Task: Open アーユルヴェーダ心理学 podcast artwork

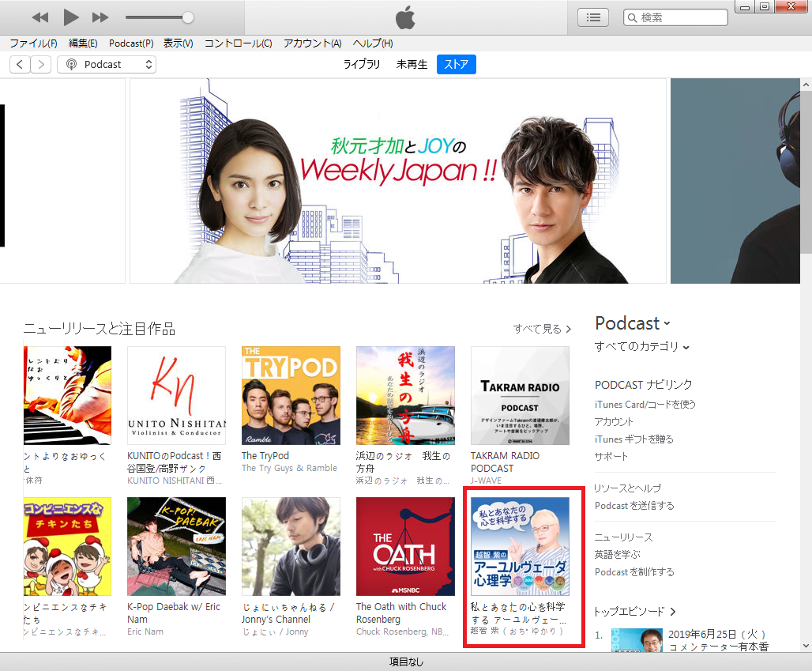Action: point(520,547)
